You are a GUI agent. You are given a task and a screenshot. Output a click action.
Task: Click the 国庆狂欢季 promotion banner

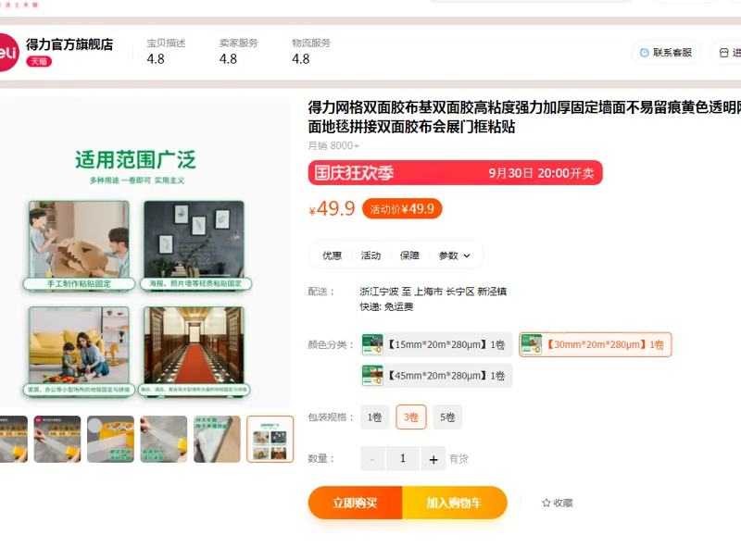point(455,173)
